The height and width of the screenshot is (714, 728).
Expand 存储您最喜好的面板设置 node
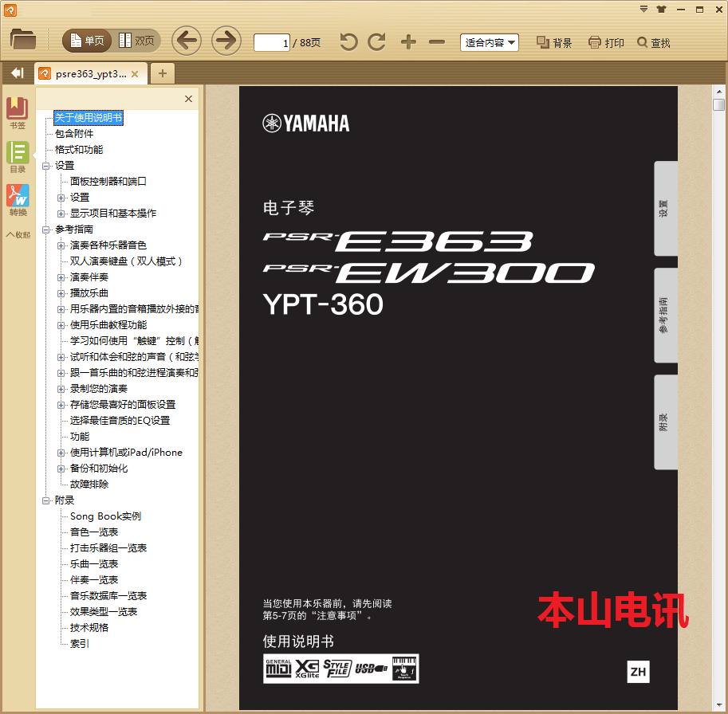coord(61,405)
